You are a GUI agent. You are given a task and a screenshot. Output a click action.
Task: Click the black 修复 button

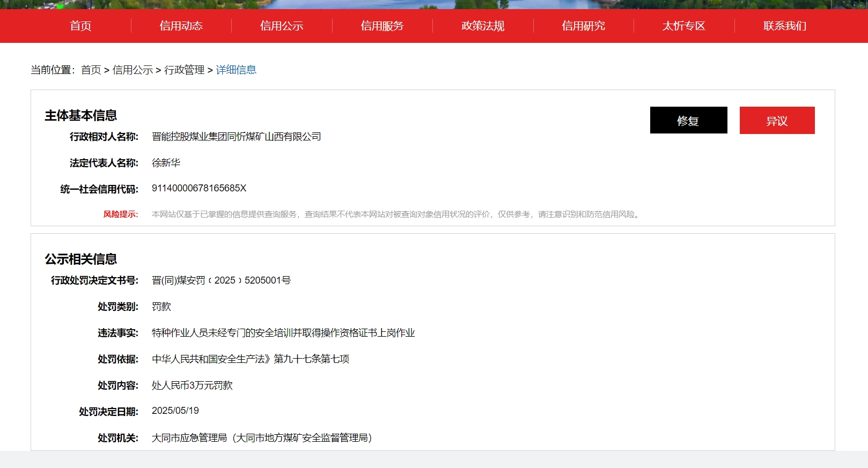pos(689,120)
